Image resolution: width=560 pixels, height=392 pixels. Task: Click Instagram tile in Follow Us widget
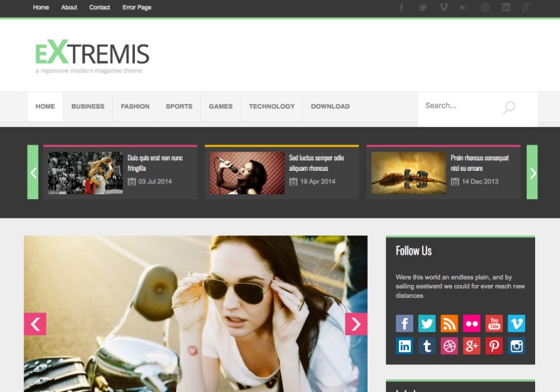pyautogui.click(x=517, y=346)
